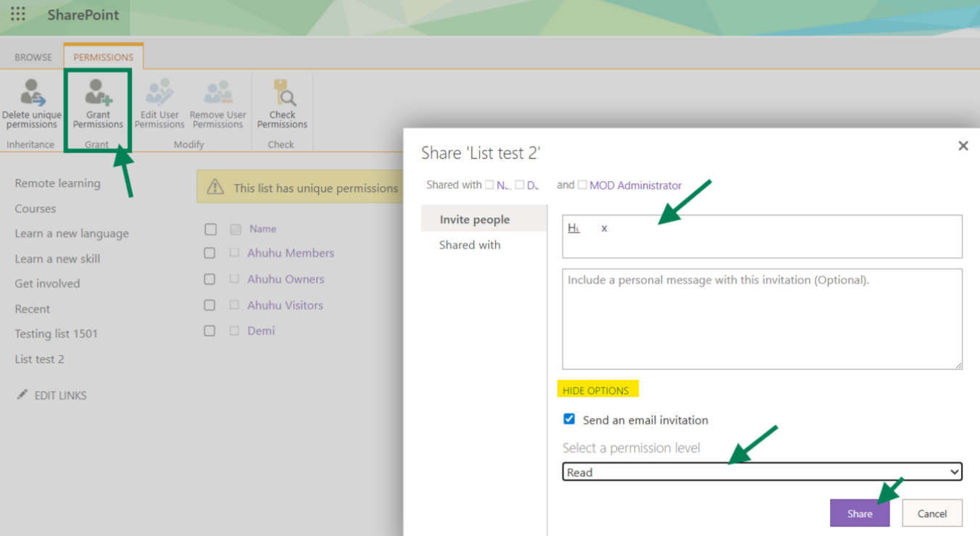Remove the invited person using the small x
The image size is (980, 536).
[605, 228]
